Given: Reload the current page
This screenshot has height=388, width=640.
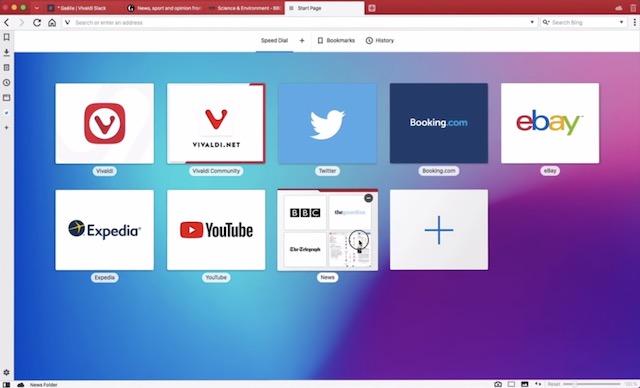Looking at the screenshot, I should 37,22.
